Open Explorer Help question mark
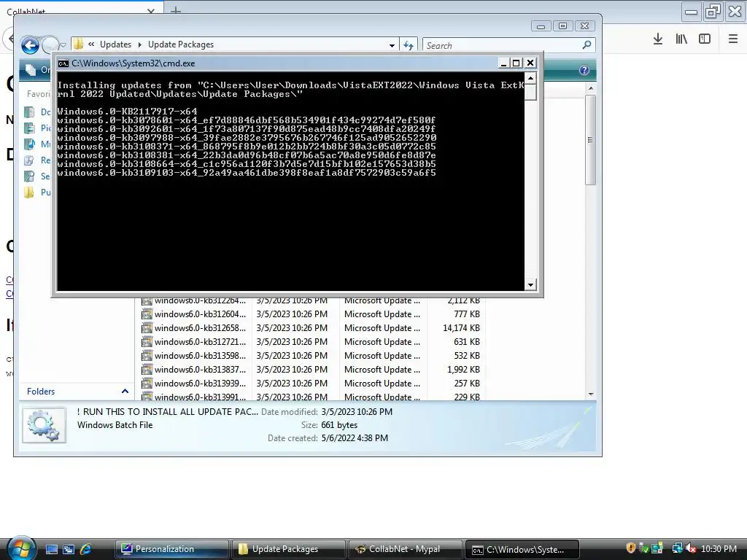The width and height of the screenshot is (747, 560). click(x=584, y=71)
